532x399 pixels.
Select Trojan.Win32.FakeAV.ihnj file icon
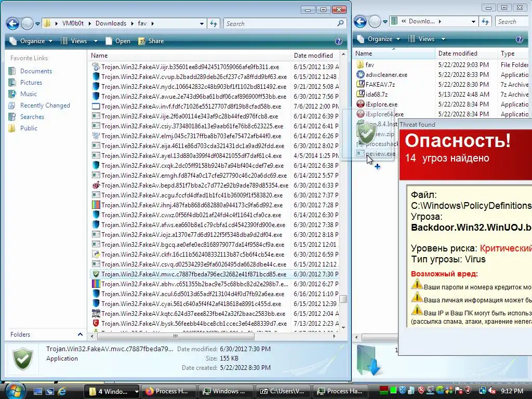pos(96,205)
